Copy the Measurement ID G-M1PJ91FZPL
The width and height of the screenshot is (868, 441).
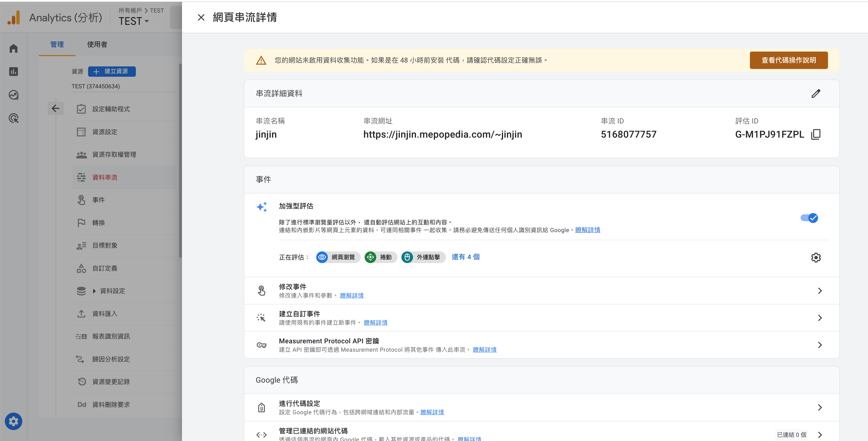[x=815, y=134]
